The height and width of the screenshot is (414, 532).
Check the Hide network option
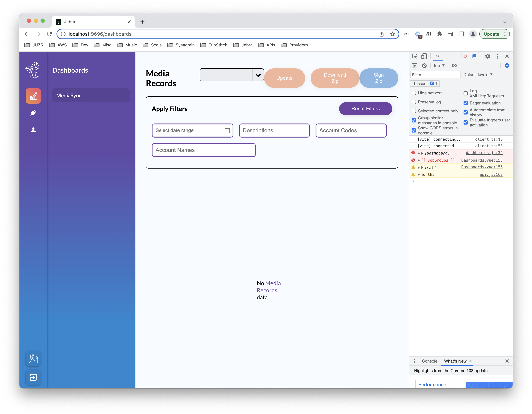pyautogui.click(x=414, y=93)
